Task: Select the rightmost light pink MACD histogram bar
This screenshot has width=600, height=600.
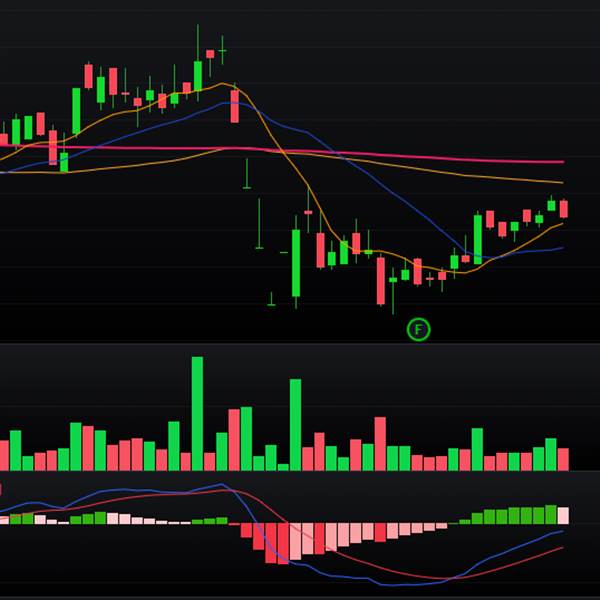Action: 563,515
